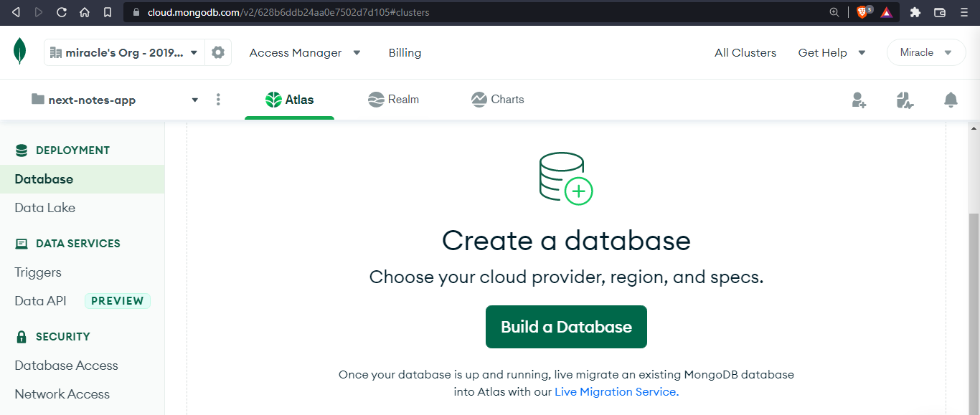Image resolution: width=980 pixels, height=415 pixels.
Task: Click the page vertical scrollbar thumb
Action: pyautogui.click(x=974, y=314)
